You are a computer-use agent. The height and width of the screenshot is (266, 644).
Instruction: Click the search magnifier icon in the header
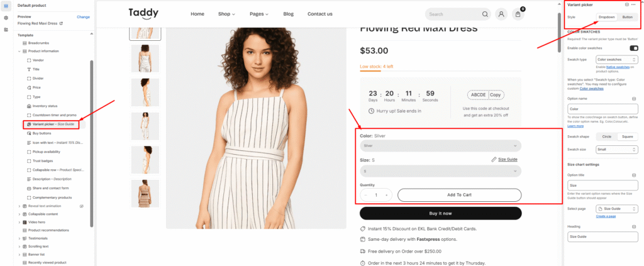485,14
